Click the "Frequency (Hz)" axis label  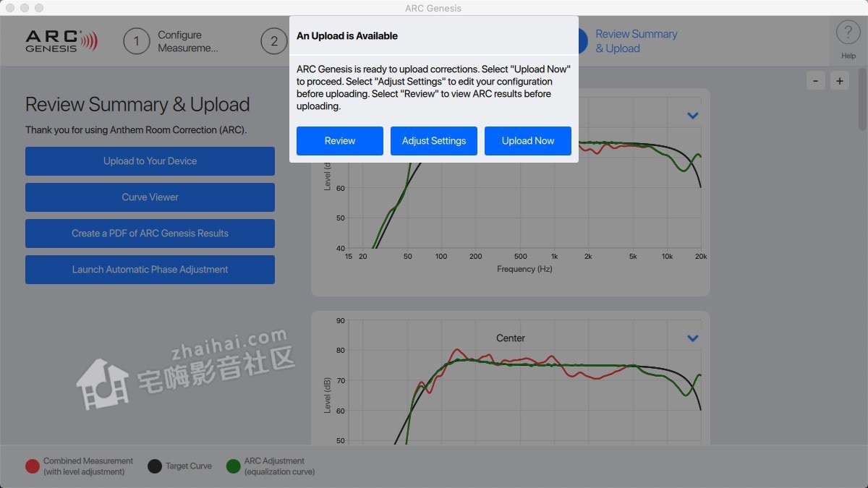[x=524, y=269]
